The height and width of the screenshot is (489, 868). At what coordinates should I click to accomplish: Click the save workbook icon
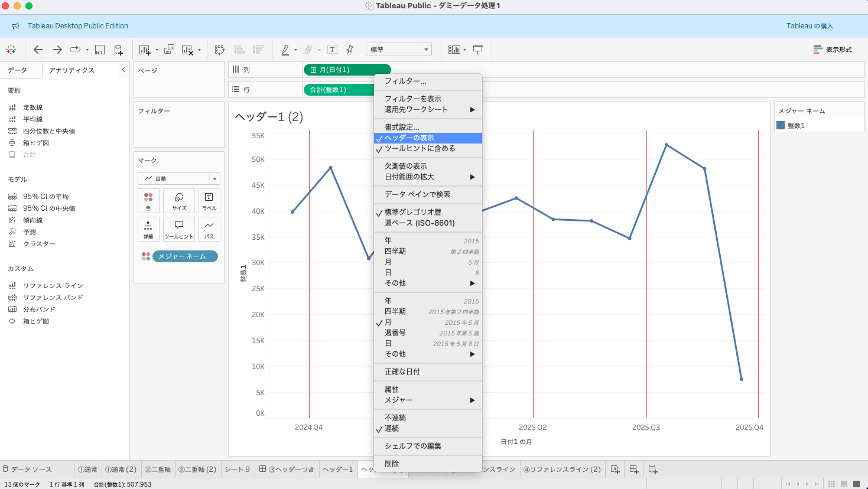coord(100,50)
